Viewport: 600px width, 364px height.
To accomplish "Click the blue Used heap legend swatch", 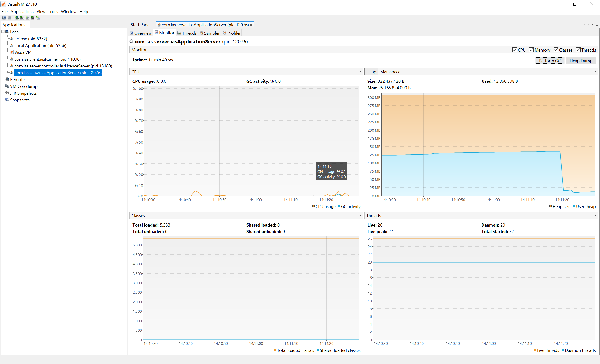I will tap(574, 206).
